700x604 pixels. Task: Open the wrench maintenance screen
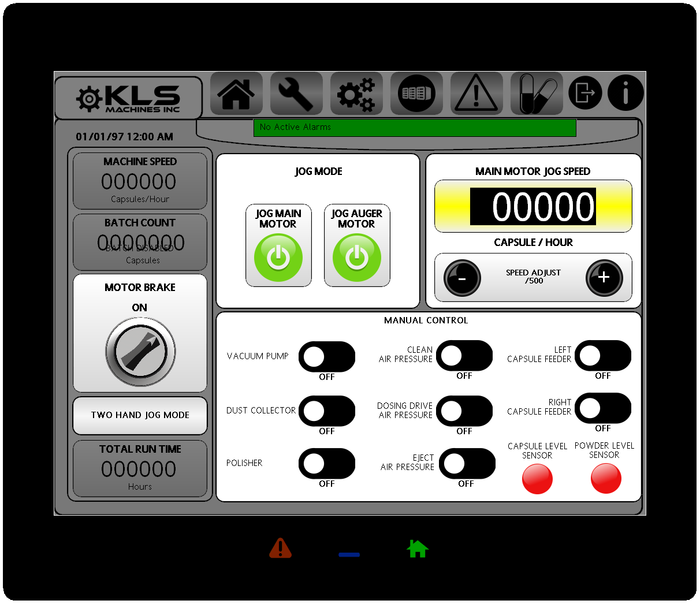296,94
